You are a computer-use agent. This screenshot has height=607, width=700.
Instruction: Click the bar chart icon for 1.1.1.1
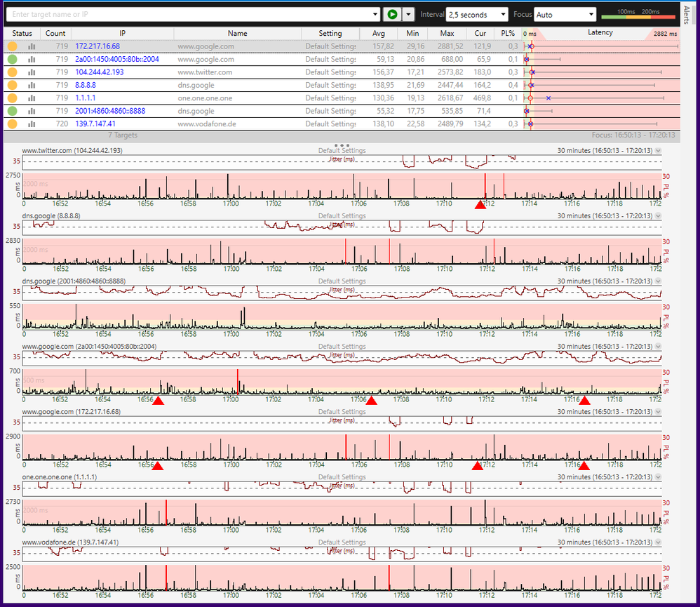click(x=32, y=98)
